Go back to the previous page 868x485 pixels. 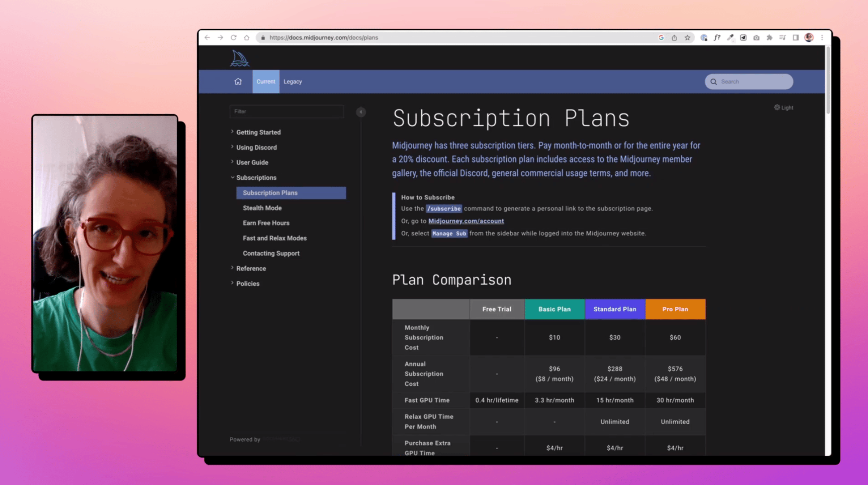point(207,38)
